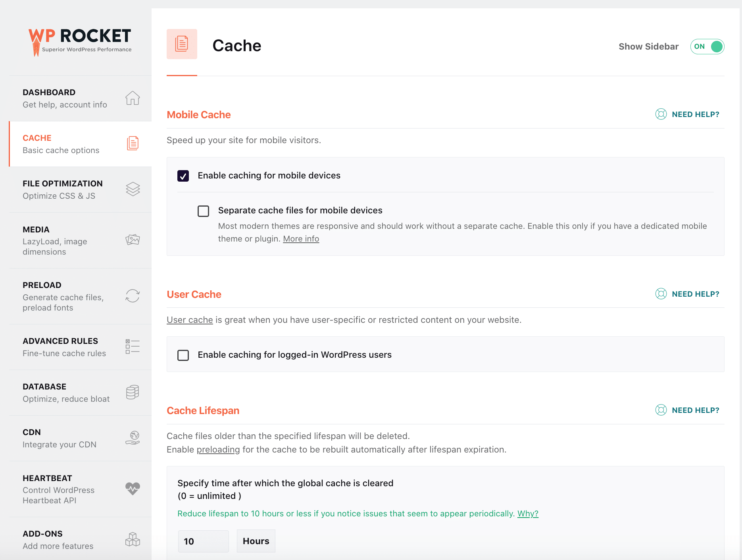Click the Media LazyLoad image icon
Image resolution: width=742 pixels, height=560 pixels.
(x=133, y=240)
